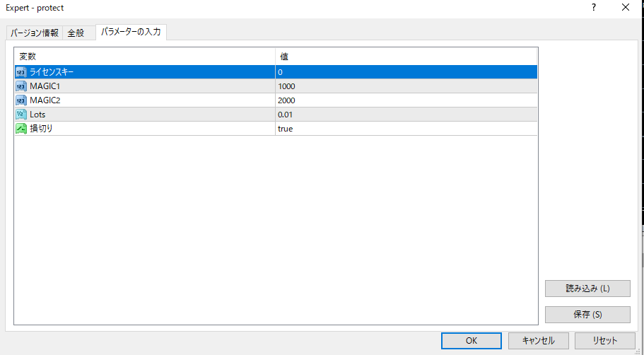The image size is (644, 355).
Task: Select the MAGIC2 variable name
Action: pos(45,100)
